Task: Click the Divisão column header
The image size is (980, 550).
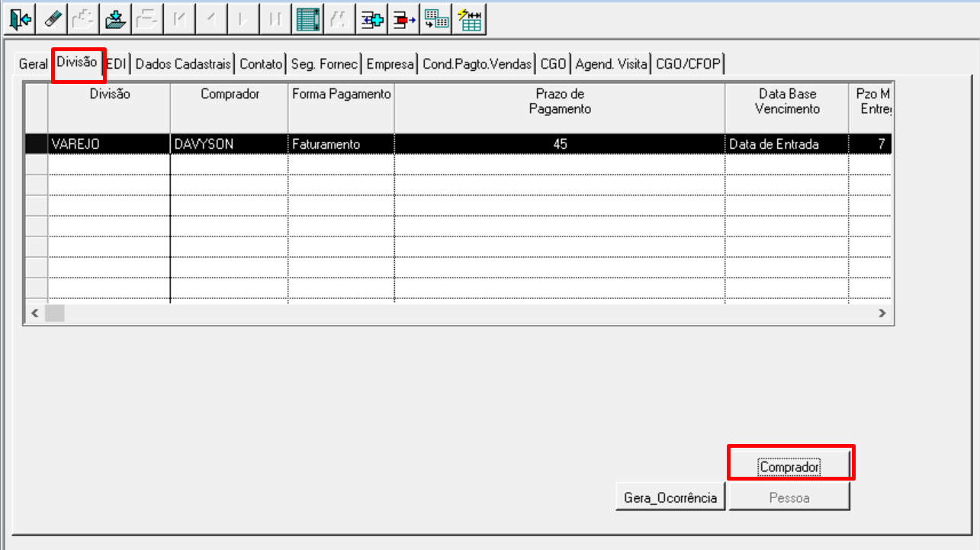Action: (109, 108)
